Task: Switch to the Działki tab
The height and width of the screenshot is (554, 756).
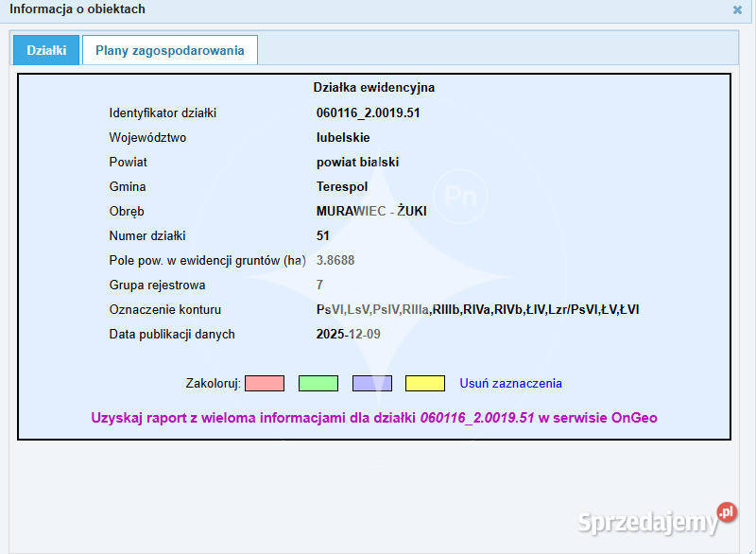Action: pyautogui.click(x=45, y=50)
